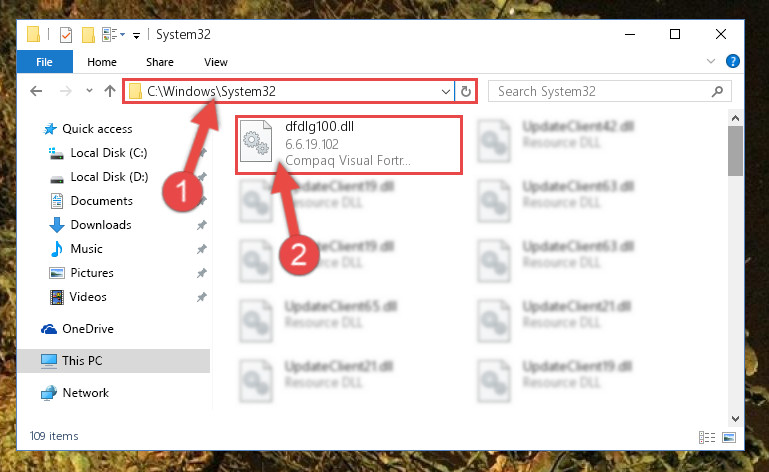The height and width of the screenshot is (472, 769).
Task: Switch to large icons view in status bar
Action: click(729, 437)
